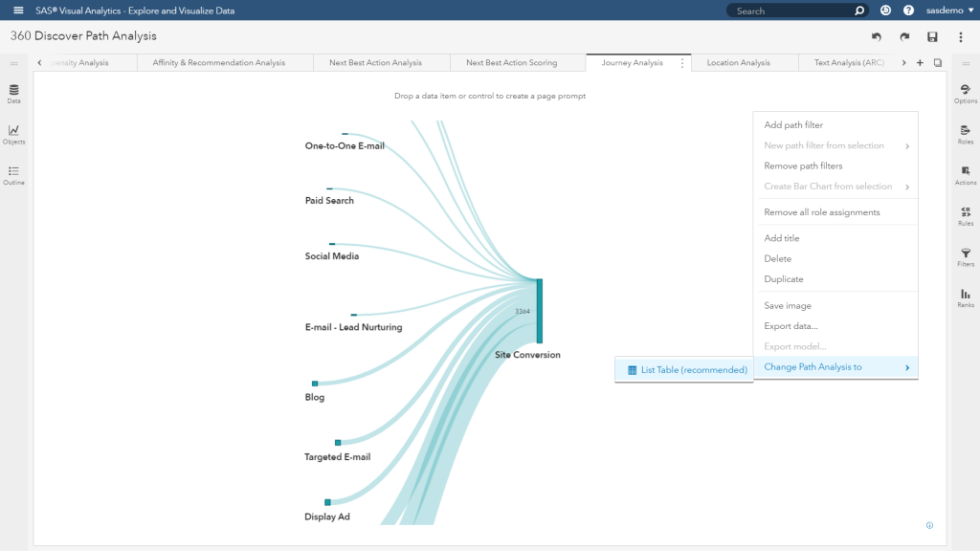Click the Site Conversion label
This screenshot has width=980, height=551.
click(527, 355)
